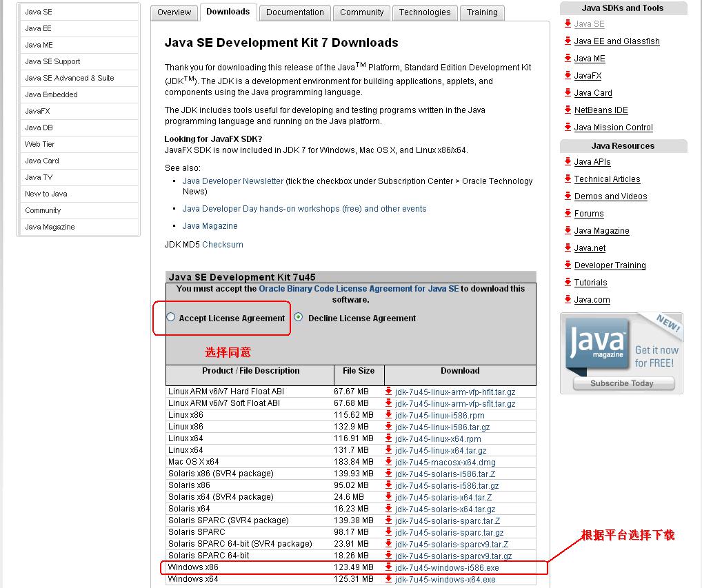
Task: Click download icon for jdk-7u45-solaris-sparcv9.tar.gz
Action: (x=388, y=556)
